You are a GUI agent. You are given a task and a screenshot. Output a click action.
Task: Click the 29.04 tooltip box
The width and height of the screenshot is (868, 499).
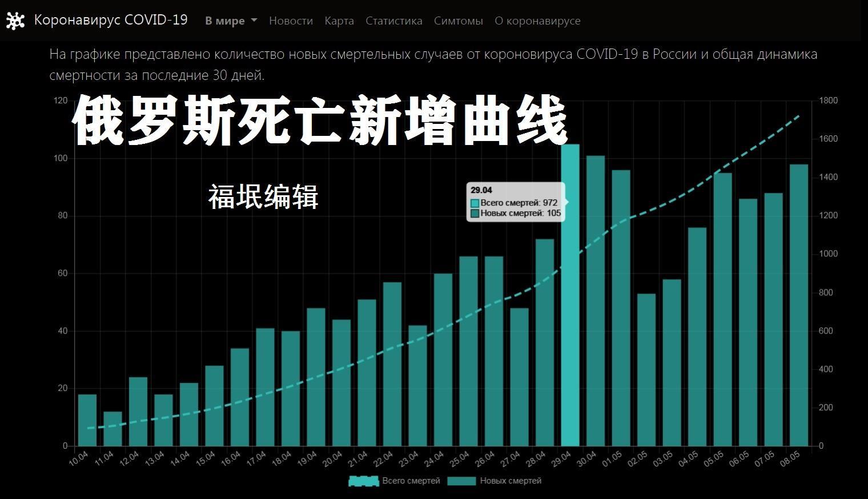(x=516, y=202)
